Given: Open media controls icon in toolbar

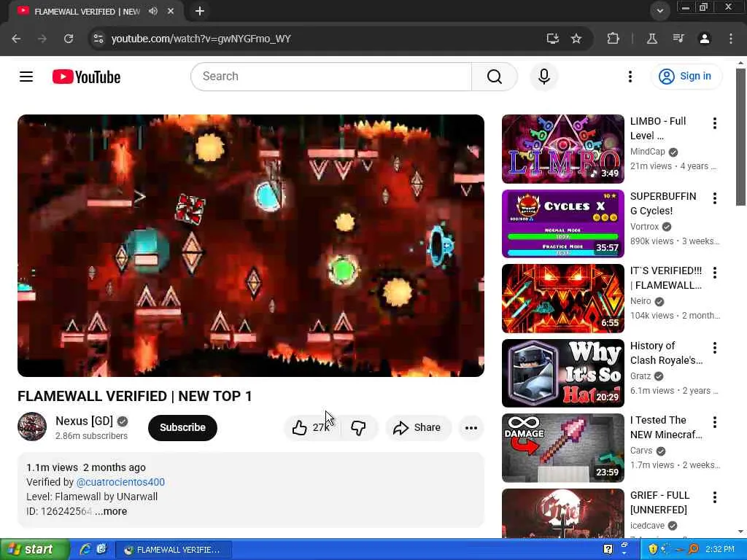Looking at the screenshot, I should coord(678,39).
